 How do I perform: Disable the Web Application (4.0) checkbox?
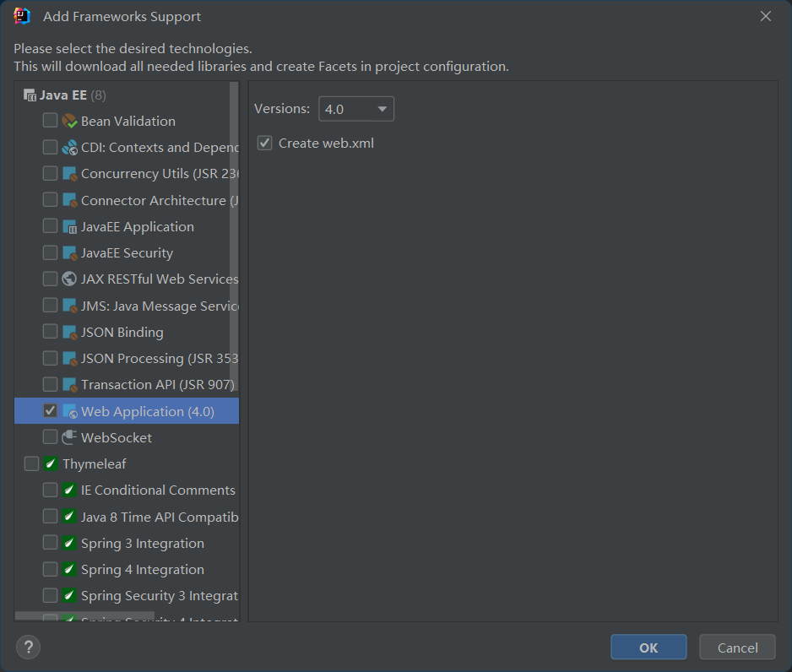click(51, 411)
